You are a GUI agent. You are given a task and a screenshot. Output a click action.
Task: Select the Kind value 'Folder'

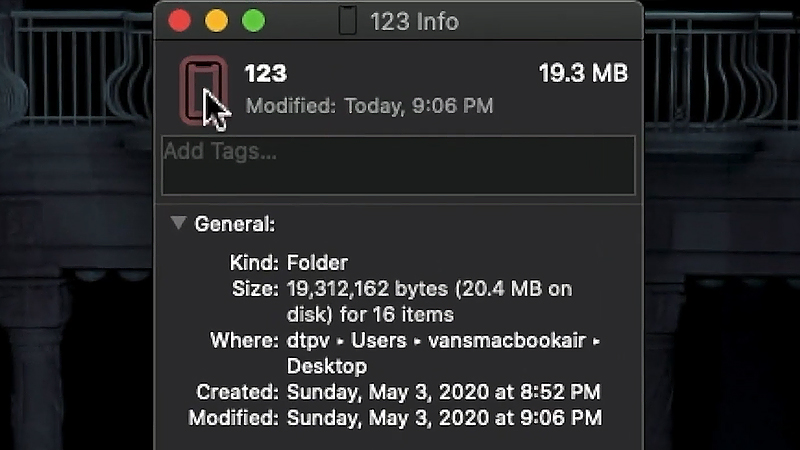pos(317,263)
